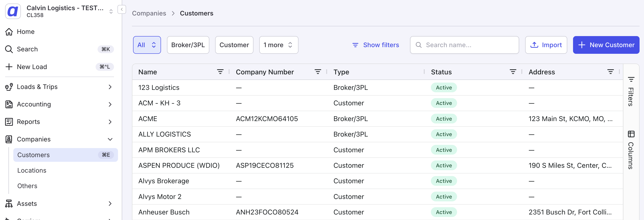Collapse the sidebar with the arrow button
Image resolution: width=644 pixels, height=220 pixels.
(122, 10)
